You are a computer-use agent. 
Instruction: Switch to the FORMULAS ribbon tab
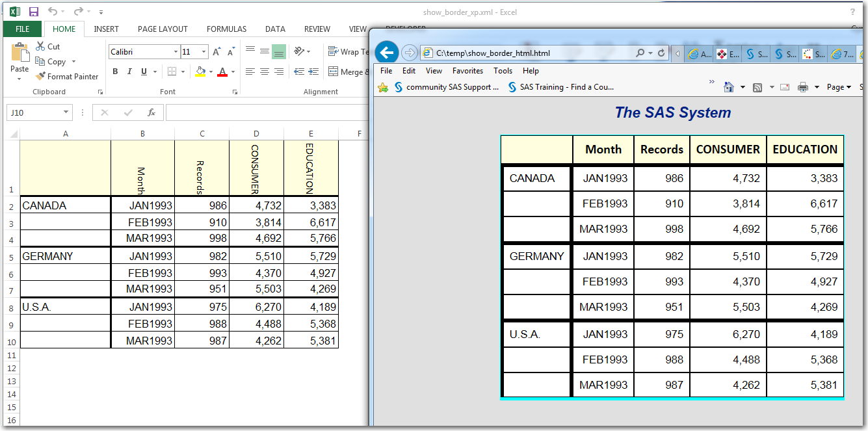(x=226, y=29)
